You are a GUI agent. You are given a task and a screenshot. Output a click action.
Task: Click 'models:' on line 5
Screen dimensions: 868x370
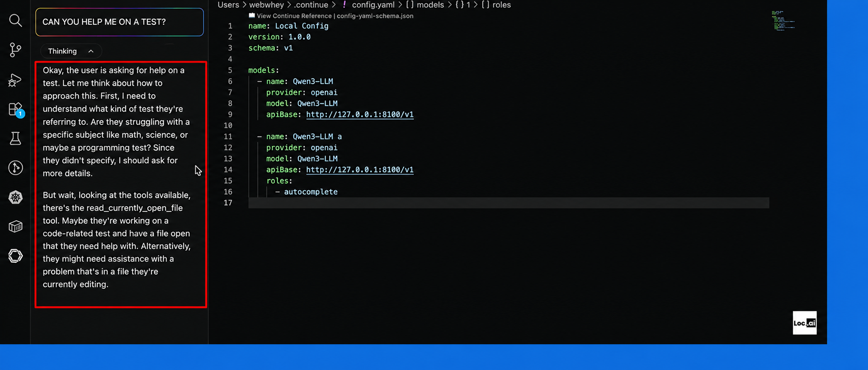[264, 70]
